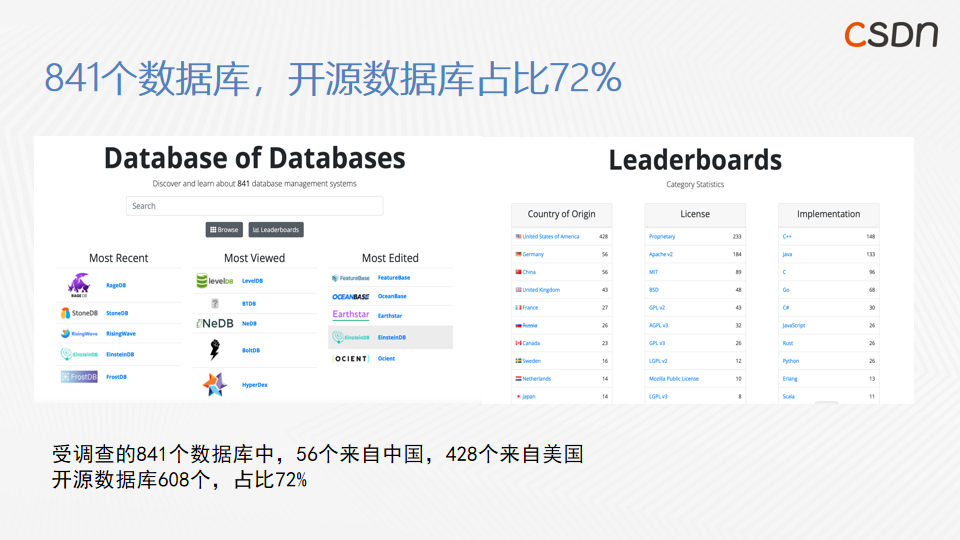Open the China country link
The width and height of the screenshot is (960, 540).
[529, 272]
